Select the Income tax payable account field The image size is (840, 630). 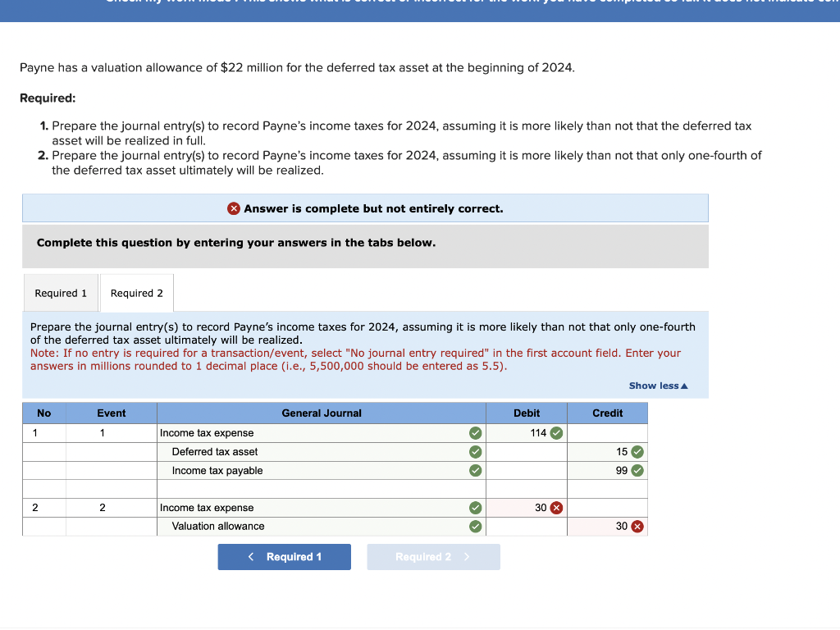[x=322, y=470]
